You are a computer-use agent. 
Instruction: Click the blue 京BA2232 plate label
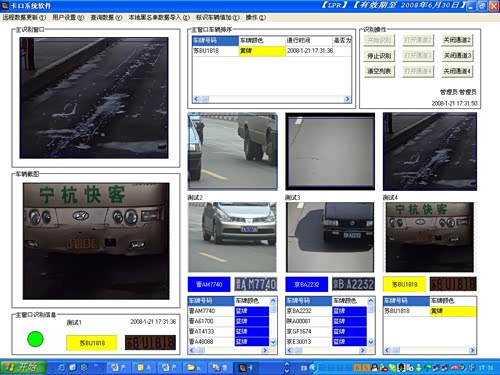(x=307, y=284)
